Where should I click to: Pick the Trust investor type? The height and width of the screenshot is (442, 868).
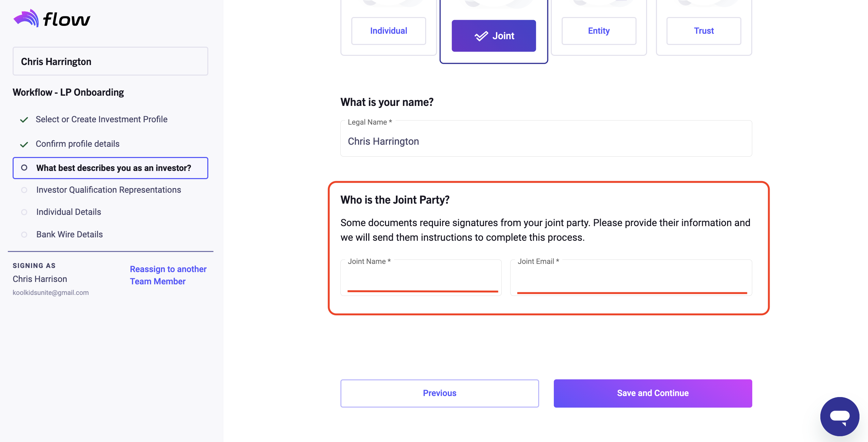(704, 31)
